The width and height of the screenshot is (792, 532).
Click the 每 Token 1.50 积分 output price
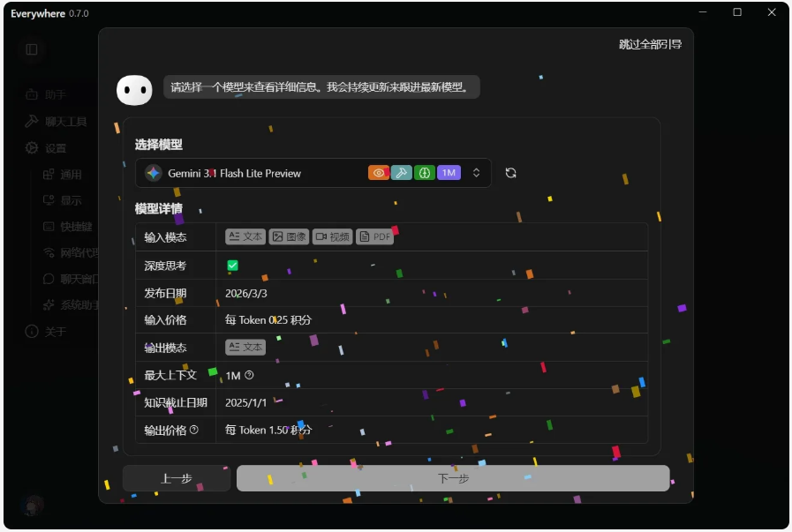point(268,430)
